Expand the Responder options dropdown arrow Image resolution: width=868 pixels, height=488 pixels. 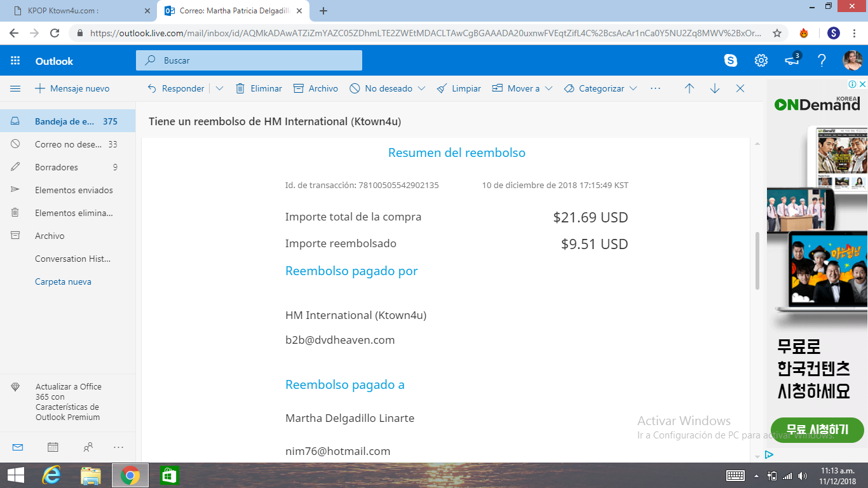pyautogui.click(x=220, y=89)
